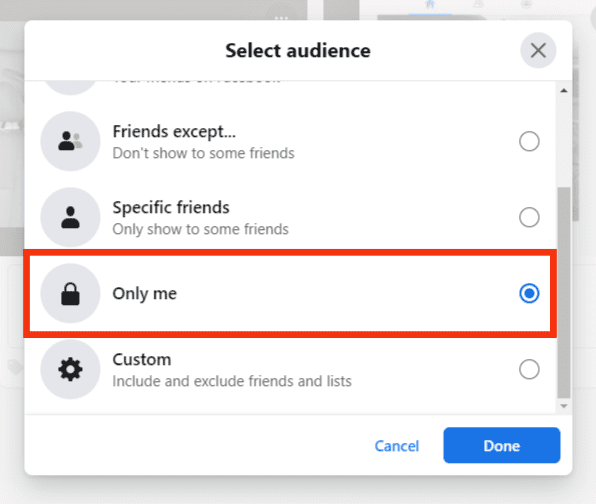This screenshot has height=504, width=596.
Task: Select the Specific friends radio button
Action: pos(529,217)
